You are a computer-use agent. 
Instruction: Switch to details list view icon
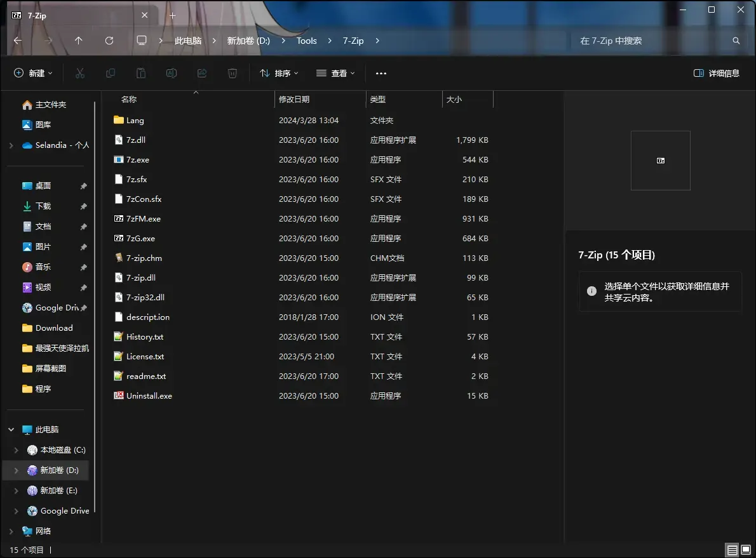click(732, 549)
